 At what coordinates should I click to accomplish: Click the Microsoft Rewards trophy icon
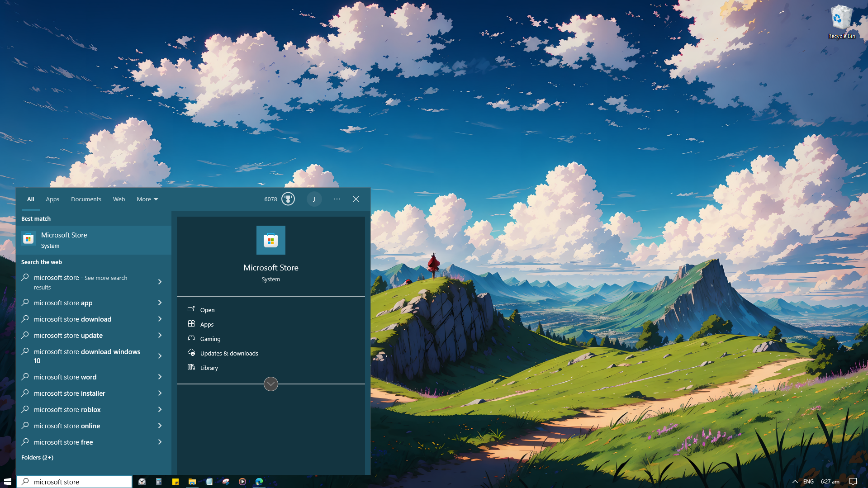tap(288, 199)
